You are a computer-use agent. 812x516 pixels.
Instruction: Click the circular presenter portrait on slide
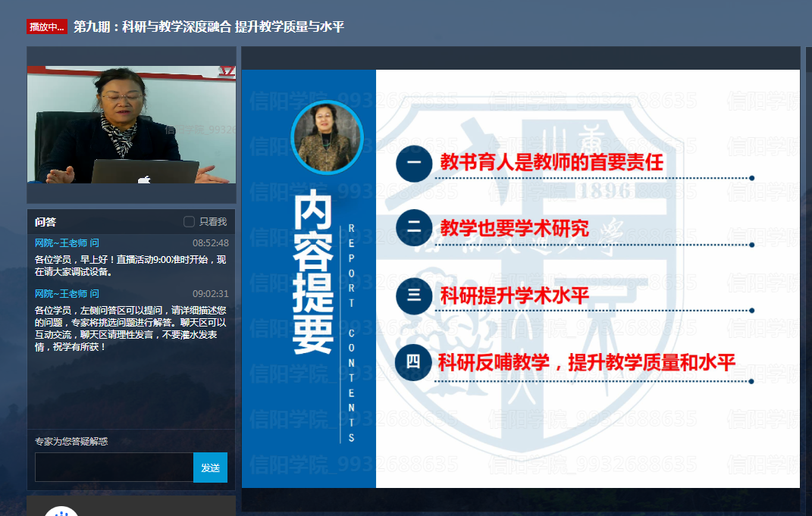click(x=327, y=138)
